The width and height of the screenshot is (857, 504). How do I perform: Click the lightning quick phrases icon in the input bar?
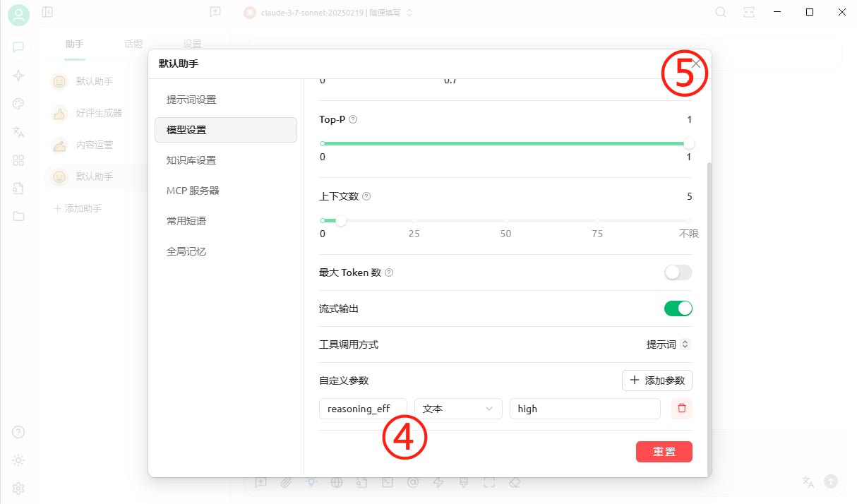coord(438,482)
